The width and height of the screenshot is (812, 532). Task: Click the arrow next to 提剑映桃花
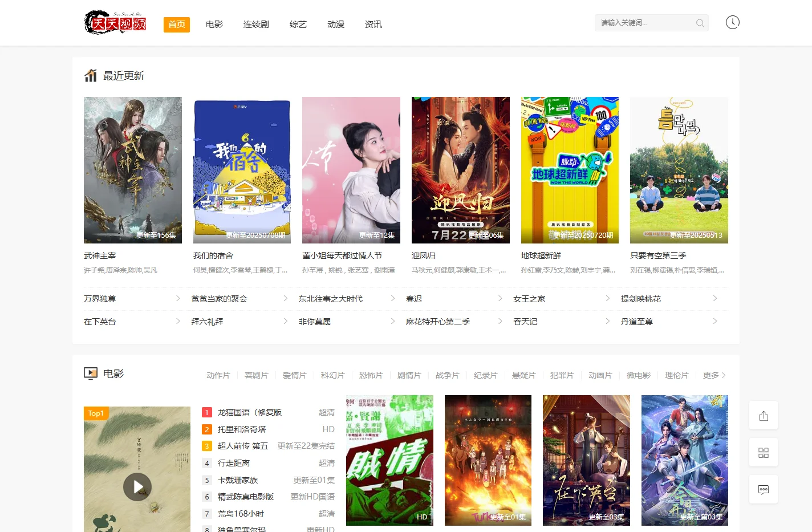click(715, 298)
